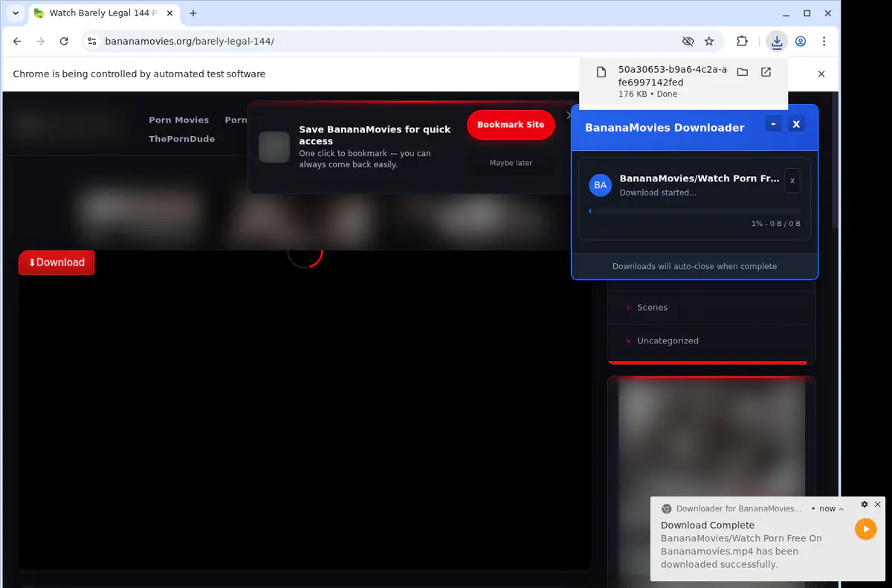Open Porn Movies navigation link
This screenshot has height=588, width=892.
pos(178,120)
